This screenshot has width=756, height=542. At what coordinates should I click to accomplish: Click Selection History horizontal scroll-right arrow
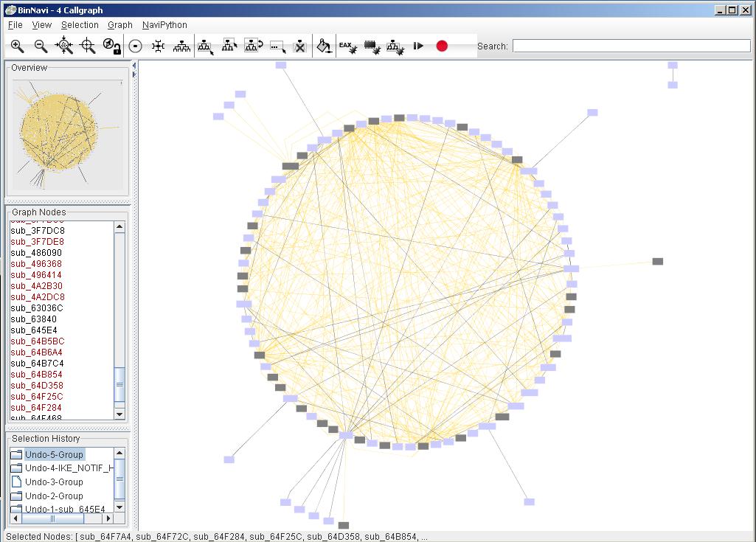108,518
